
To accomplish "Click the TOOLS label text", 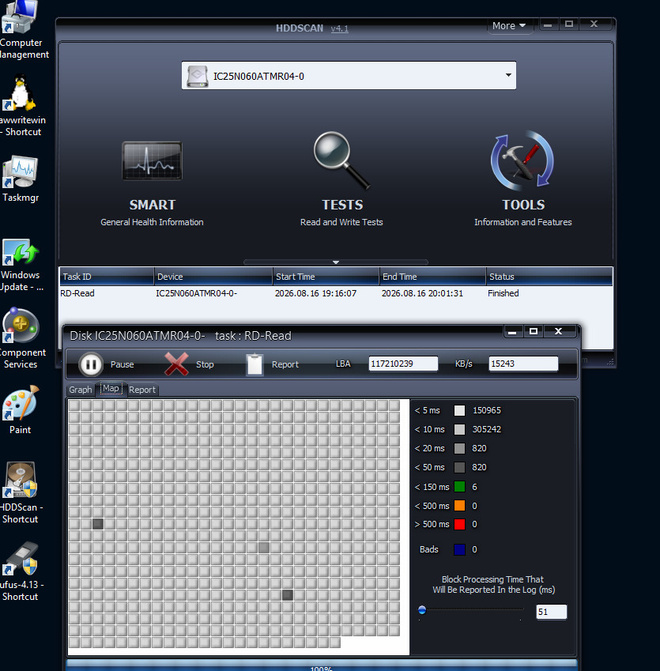I will coord(523,205).
